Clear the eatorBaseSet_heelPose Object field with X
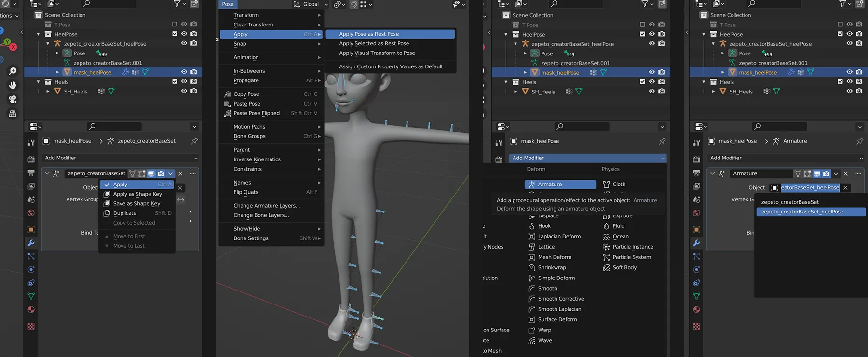Screen dimensions: 868x357 pos(845,188)
